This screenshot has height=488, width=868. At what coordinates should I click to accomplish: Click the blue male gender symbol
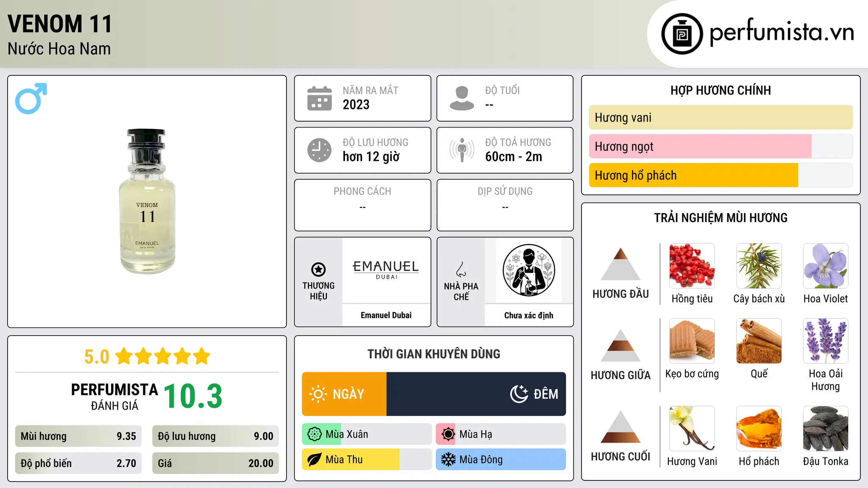(x=31, y=98)
